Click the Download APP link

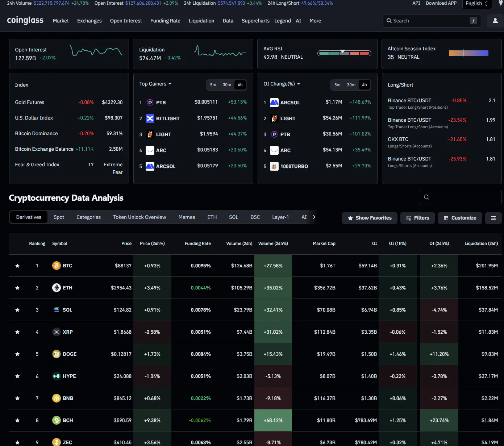click(441, 3)
